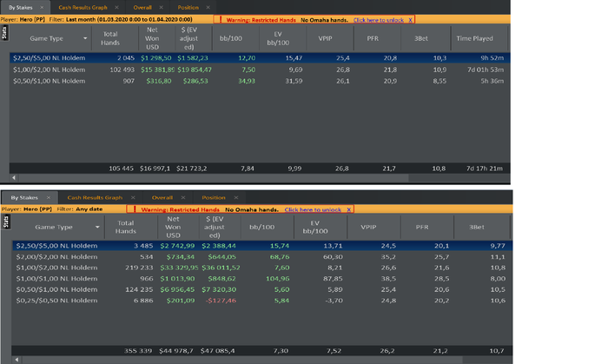Screen dimensions: 608x364
Task: Switch to Overall tab in top panel
Action: [x=142, y=7]
